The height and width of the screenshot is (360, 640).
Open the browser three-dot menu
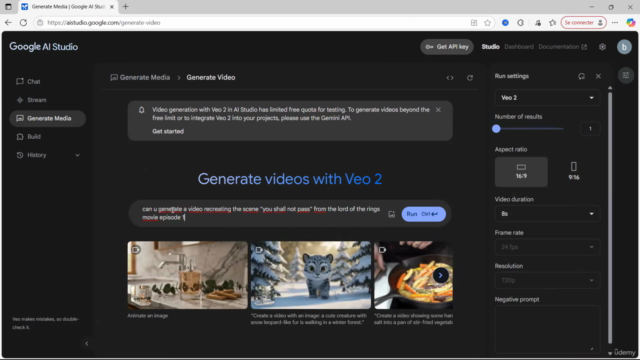(615, 23)
